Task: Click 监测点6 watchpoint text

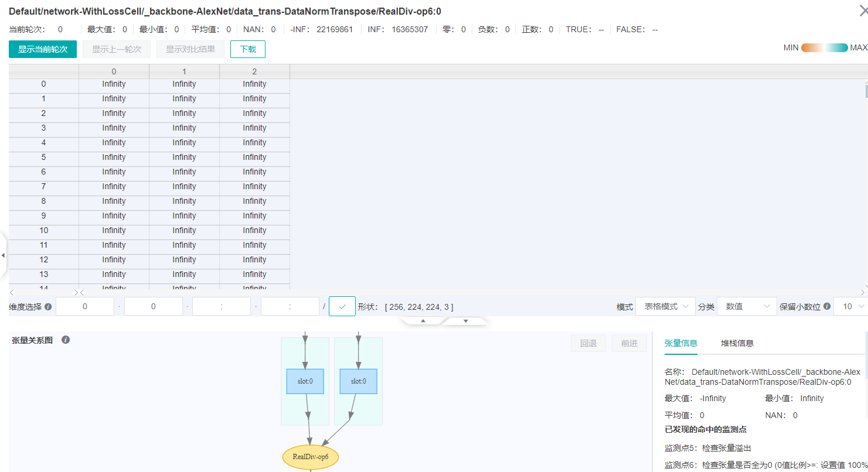Action: (766, 465)
